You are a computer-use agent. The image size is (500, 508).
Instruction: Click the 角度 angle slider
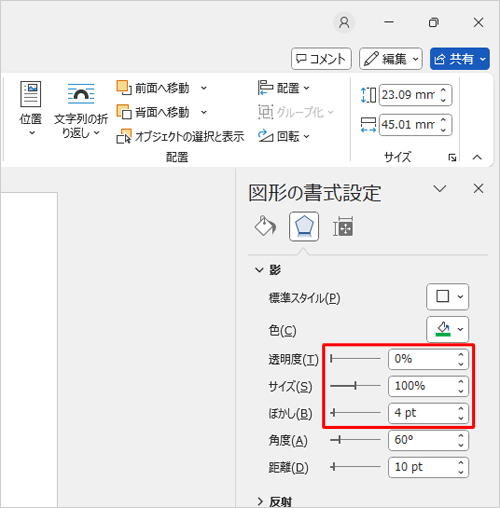click(355, 440)
